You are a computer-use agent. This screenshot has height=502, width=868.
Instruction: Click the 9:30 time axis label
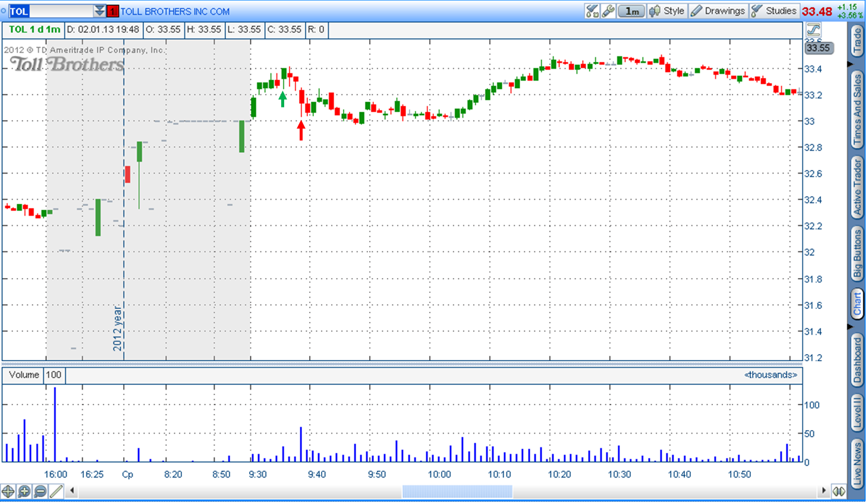tap(257, 475)
